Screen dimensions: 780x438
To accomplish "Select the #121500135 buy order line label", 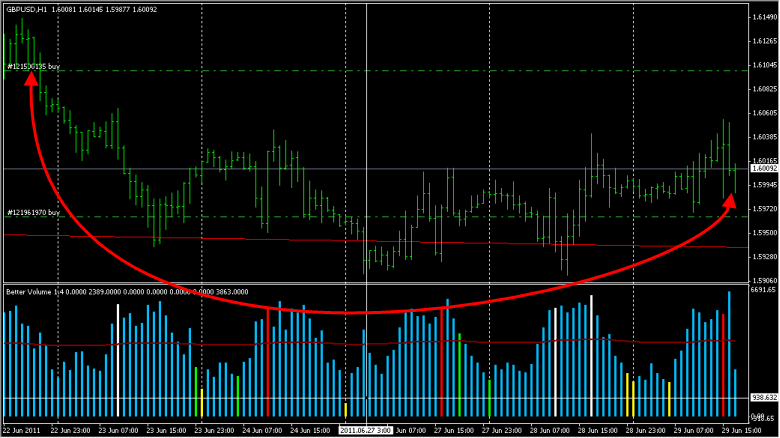I will 34,65.
